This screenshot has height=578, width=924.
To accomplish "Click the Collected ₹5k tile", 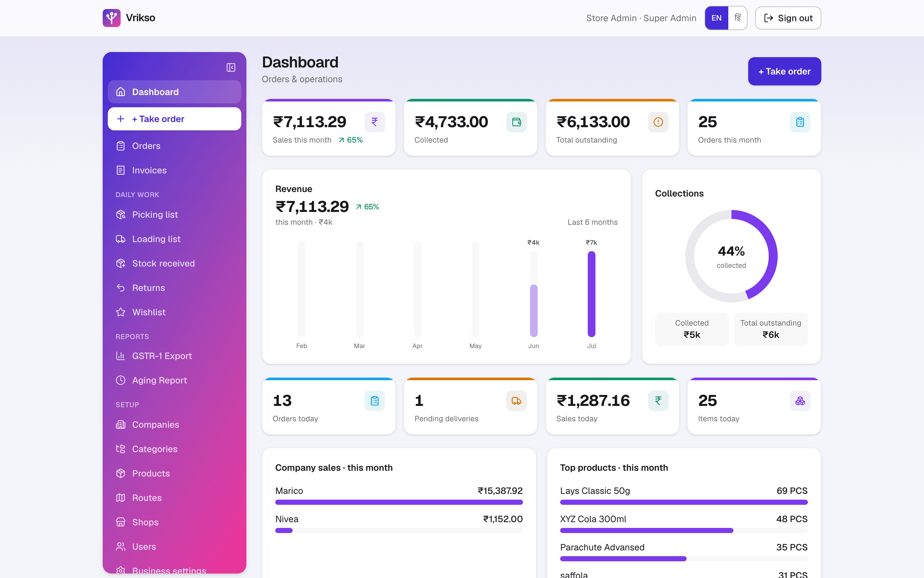I will pyautogui.click(x=691, y=329).
